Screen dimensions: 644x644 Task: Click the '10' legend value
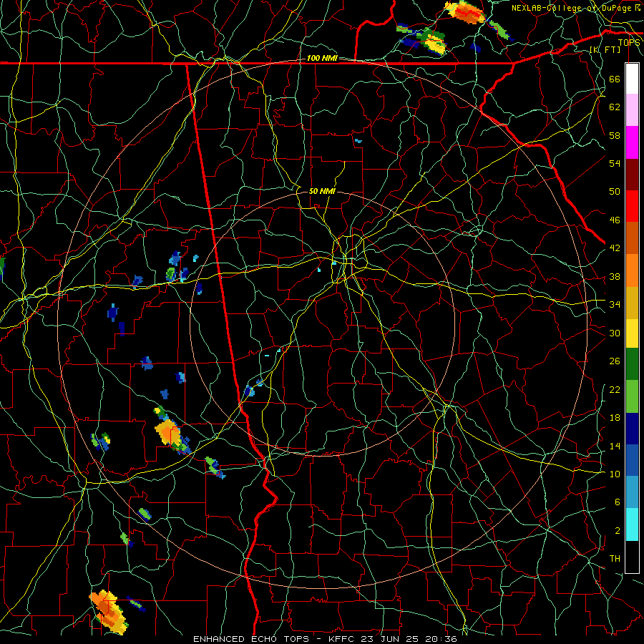(x=615, y=474)
